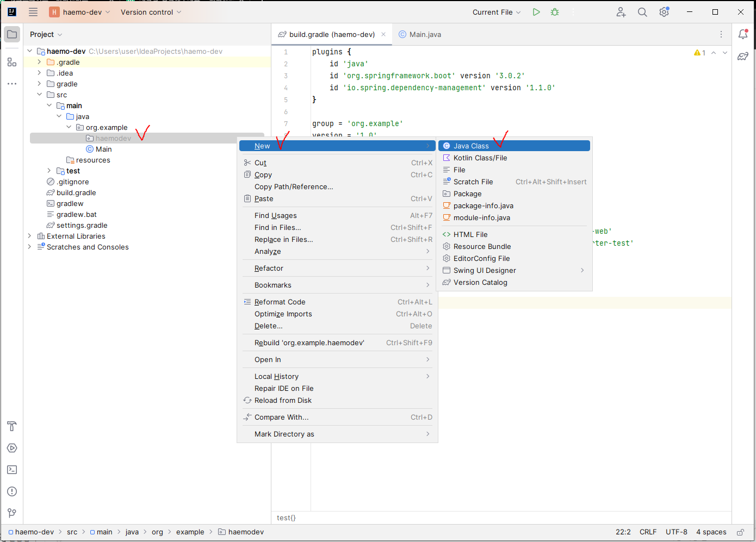Open the Gradle tool window
Image resolution: width=756 pixels, height=542 pixels.
743,56
